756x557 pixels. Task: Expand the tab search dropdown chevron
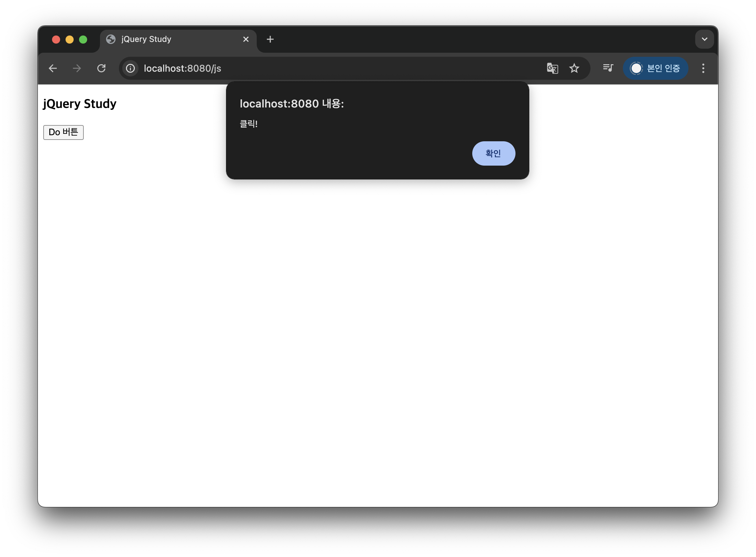[705, 40]
